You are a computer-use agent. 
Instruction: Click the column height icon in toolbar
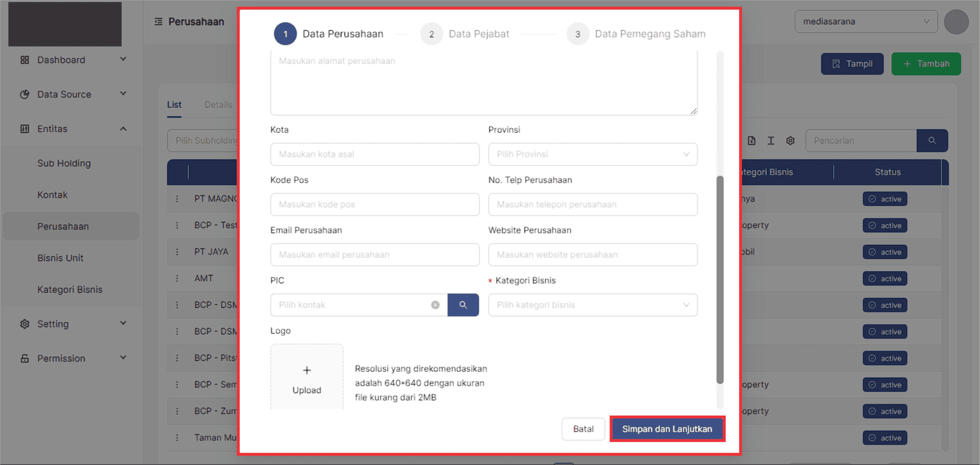[x=771, y=141]
